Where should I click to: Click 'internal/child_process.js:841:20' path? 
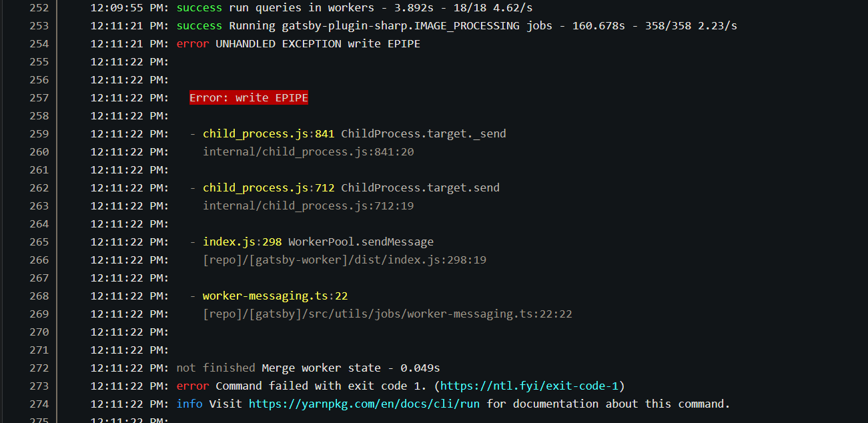tap(308, 152)
